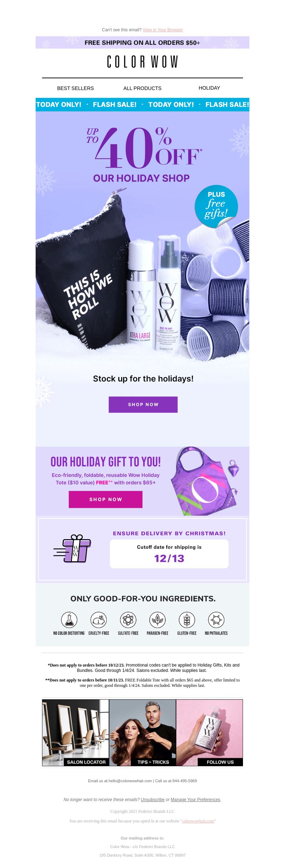Open View in Your Browser link
Image resolution: width=285 pixels, height=868 pixels.
click(163, 30)
